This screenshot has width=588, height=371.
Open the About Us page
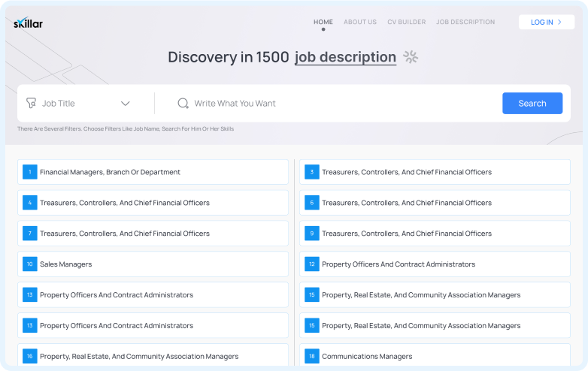pos(360,22)
